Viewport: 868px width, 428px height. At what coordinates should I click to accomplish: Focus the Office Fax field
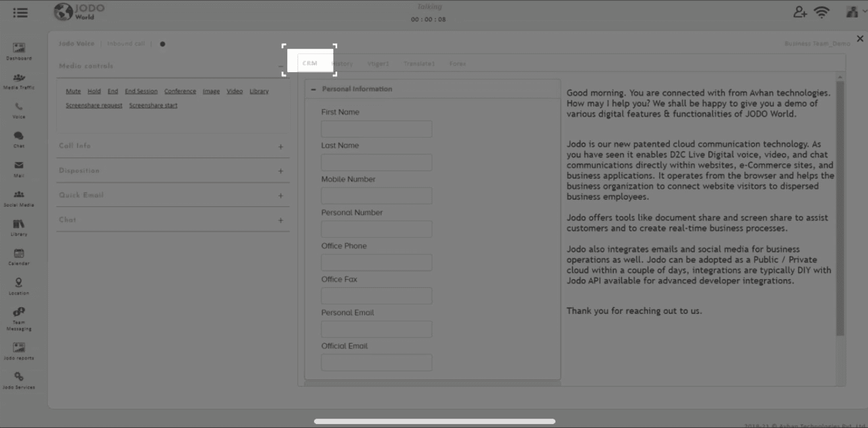(377, 296)
